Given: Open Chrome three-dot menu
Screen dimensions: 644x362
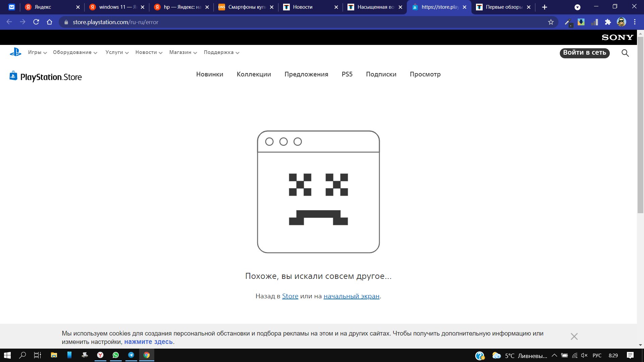Looking at the screenshot, I should [635, 22].
